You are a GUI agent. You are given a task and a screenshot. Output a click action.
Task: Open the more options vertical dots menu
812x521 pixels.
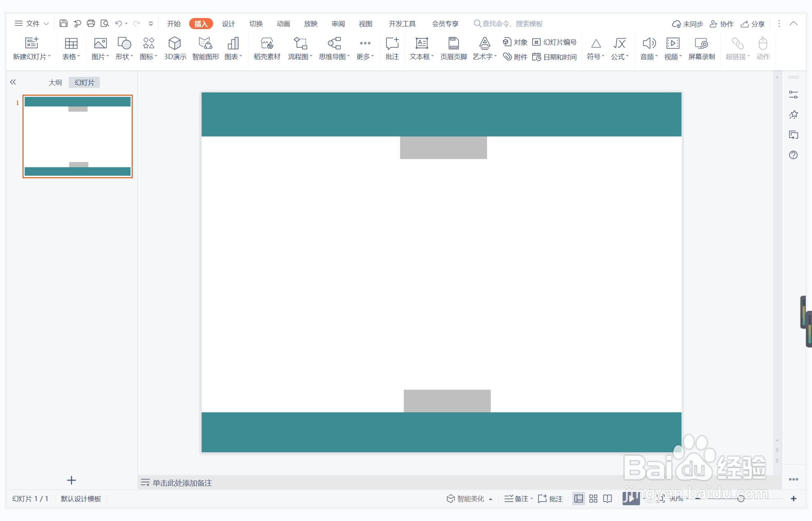pyautogui.click(x=779, y=23)
